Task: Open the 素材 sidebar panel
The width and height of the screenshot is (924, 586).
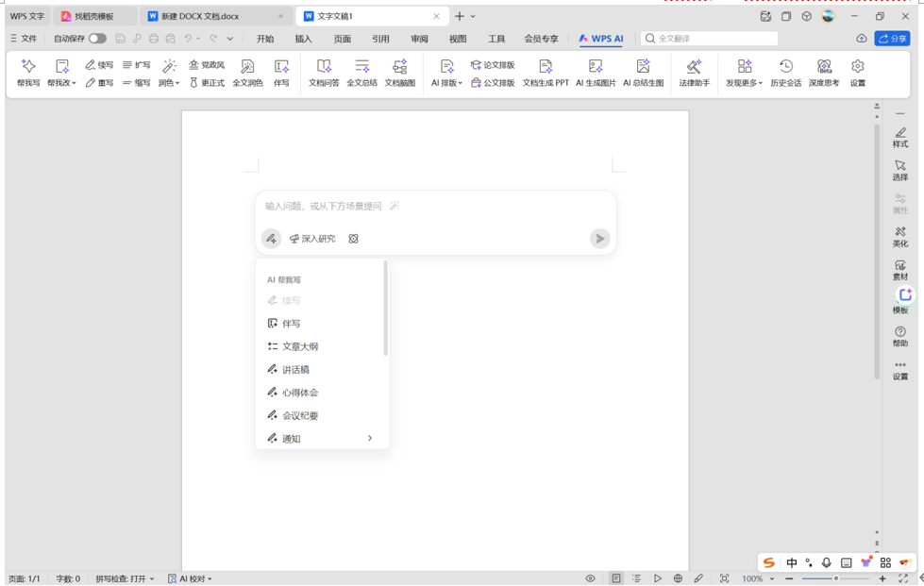Action: (899, 270)
